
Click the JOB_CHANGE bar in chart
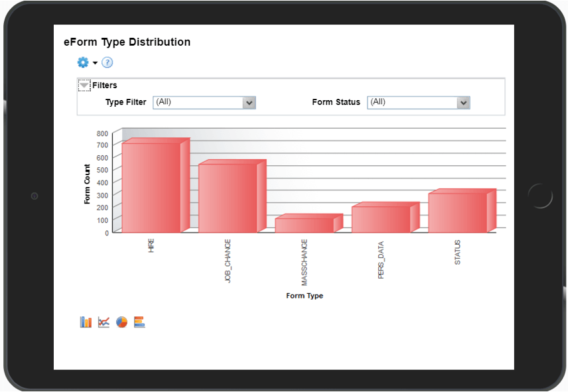pyautogui.click(x=228, y=198)
